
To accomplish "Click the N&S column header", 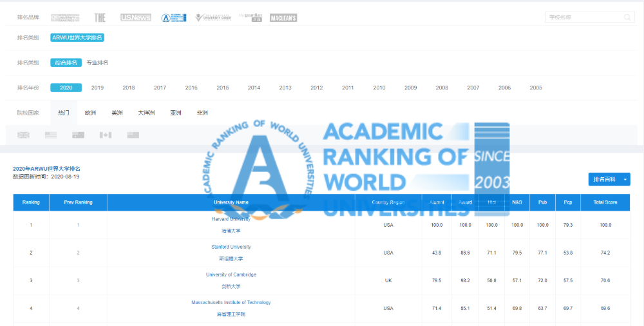I will 517,202.
